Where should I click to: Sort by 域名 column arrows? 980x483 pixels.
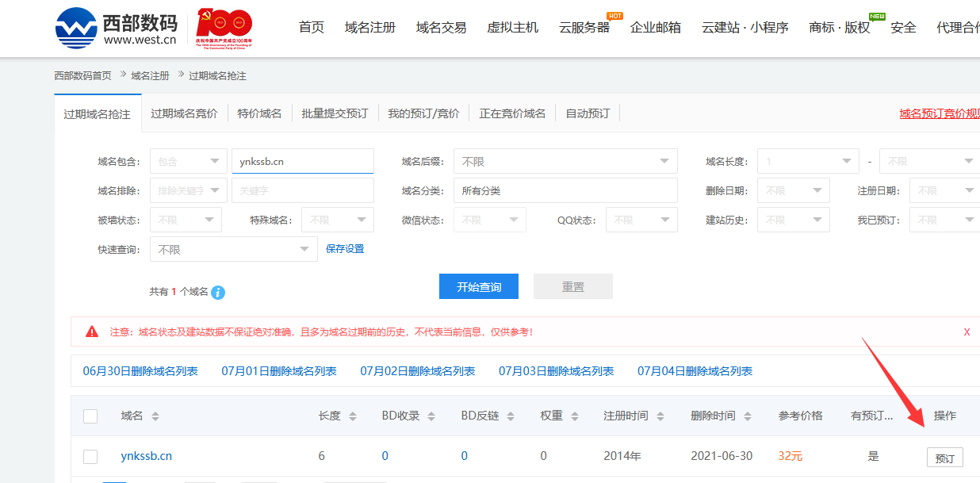155,416
